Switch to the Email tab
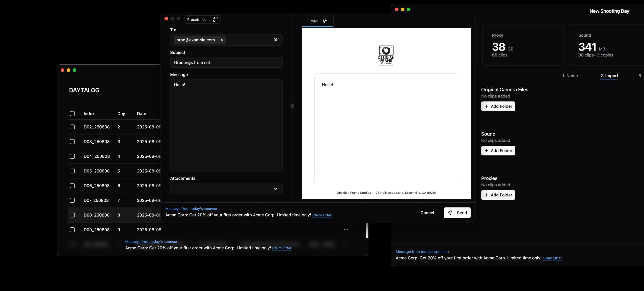Image resolution: width=644 pixels, height=291 pixels. click(x=313, y=21)
